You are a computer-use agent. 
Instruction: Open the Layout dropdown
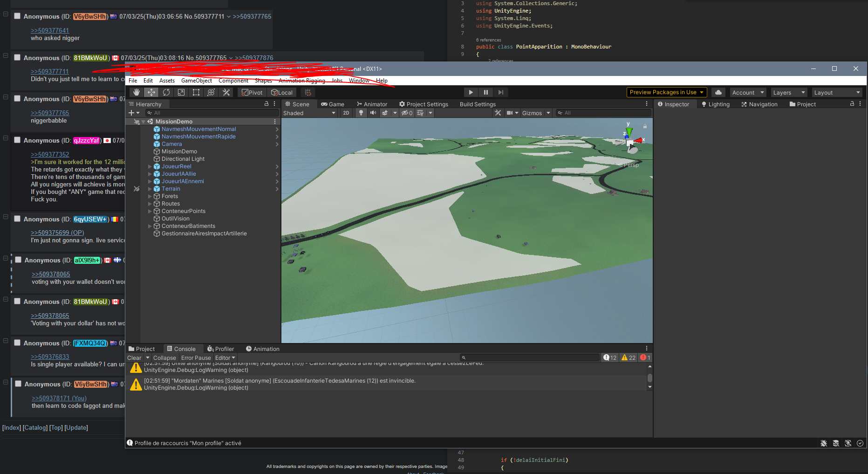[x=837, y=92]
